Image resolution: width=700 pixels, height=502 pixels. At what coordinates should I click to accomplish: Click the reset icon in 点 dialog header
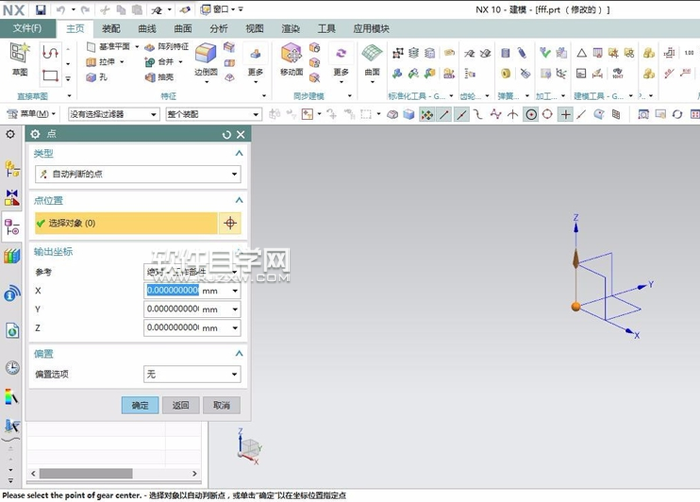(227, 134)
